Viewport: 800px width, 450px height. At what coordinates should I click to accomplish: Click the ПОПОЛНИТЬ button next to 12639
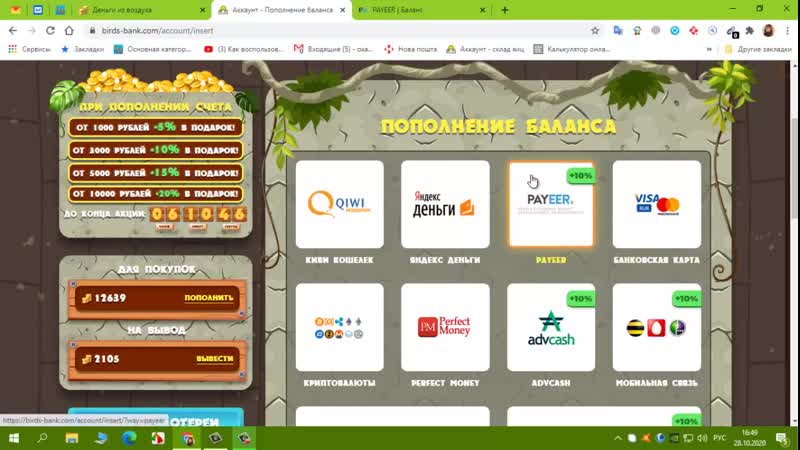209,297
